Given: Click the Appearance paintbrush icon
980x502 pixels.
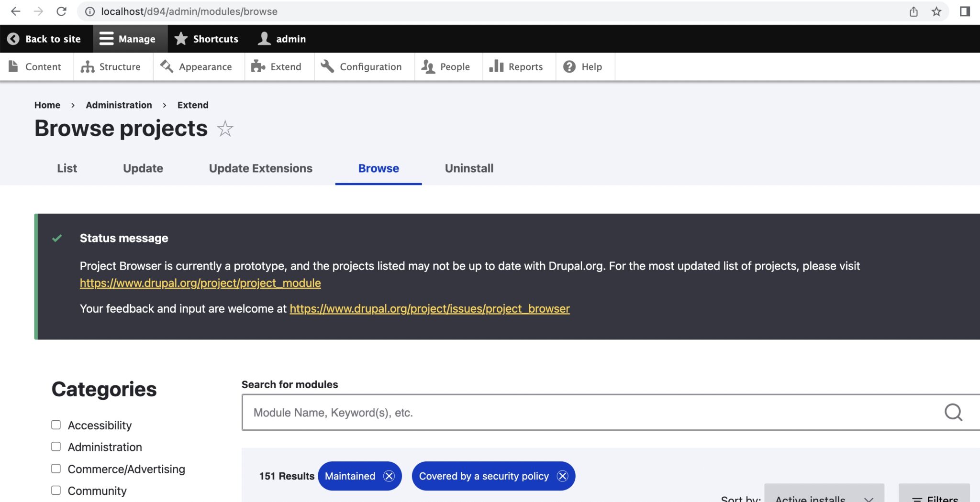Looking at the screenshot, I should coord(167,66).
